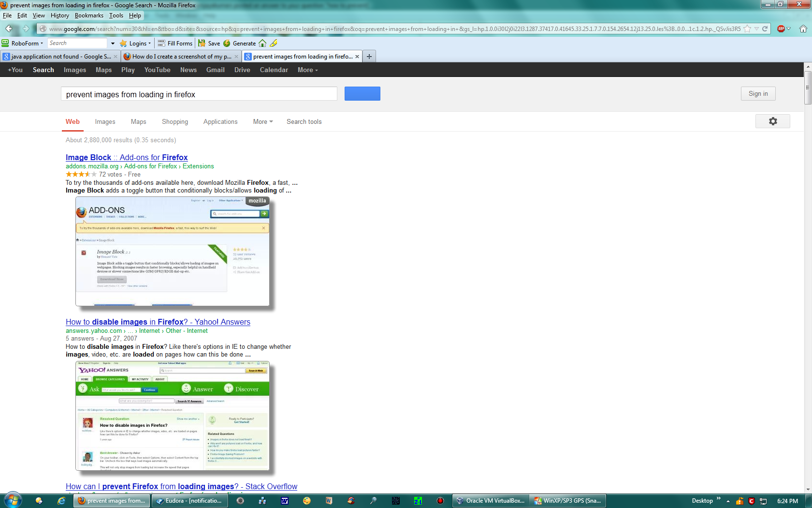Open Yahoo Answers disable images result
Viewport: 812px width, 508px height.
click(x=158, y=322)
